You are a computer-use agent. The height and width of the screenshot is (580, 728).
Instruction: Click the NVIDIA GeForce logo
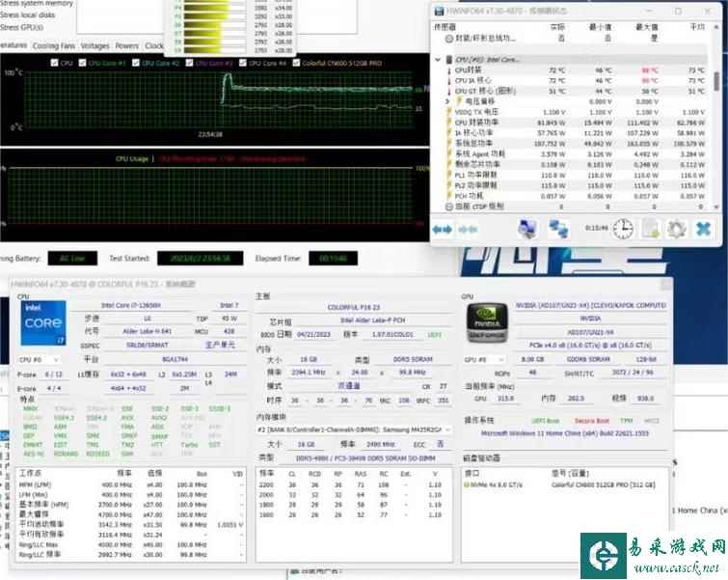(x=487, y=323)
